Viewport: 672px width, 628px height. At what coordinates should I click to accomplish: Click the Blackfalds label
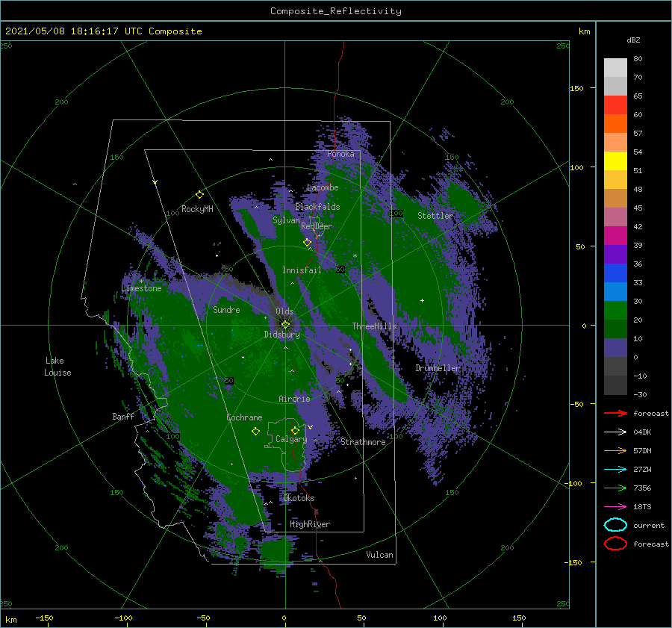click(x=317, y=207)
